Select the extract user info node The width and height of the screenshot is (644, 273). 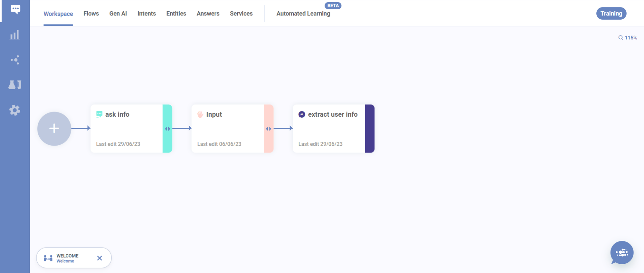click(x=329, y=129)
